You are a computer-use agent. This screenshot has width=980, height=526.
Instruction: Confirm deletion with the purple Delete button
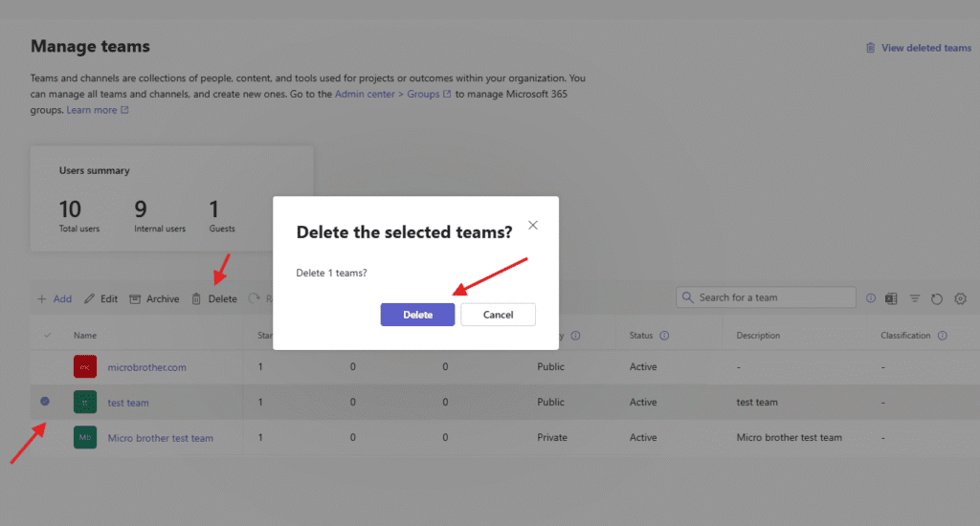tap(417, 315)
